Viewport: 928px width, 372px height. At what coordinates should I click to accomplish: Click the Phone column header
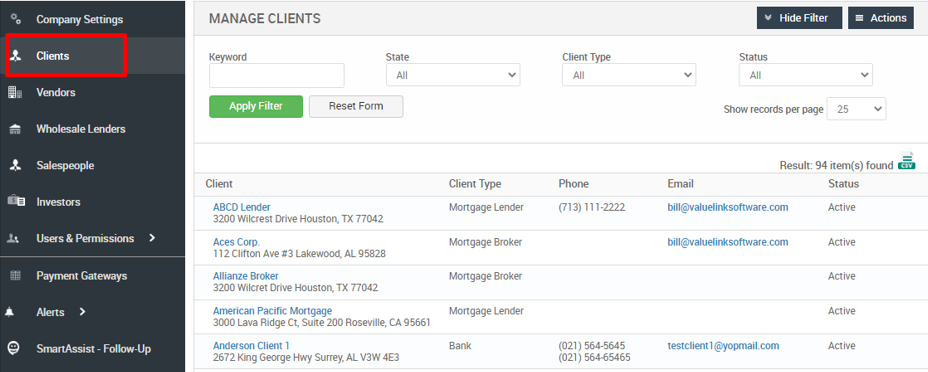(573, 184)
